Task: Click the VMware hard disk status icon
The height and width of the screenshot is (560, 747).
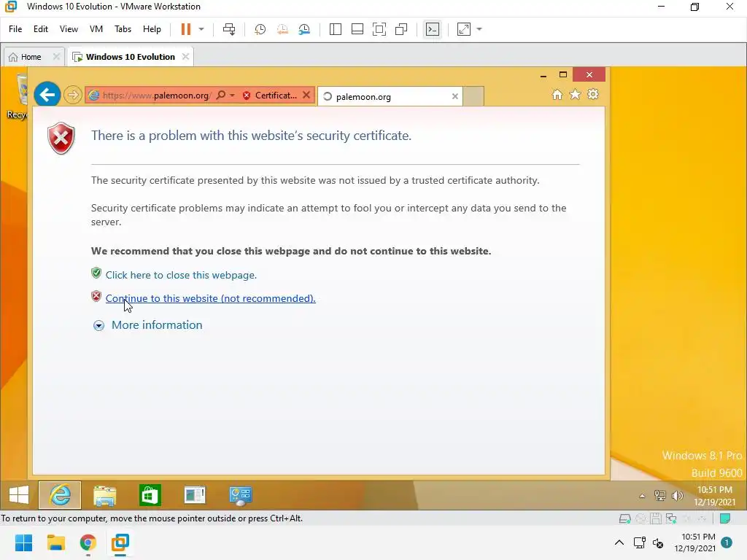Action: [x=624, y=518]
